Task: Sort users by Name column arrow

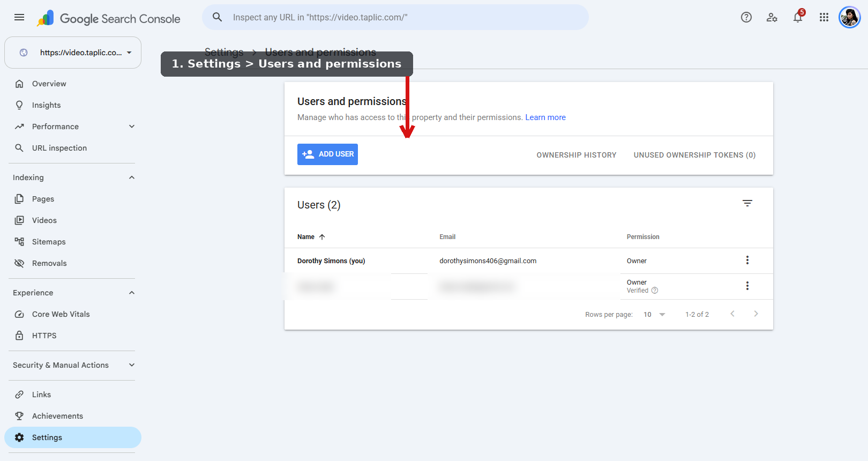Action: click(x=322, y=237)
